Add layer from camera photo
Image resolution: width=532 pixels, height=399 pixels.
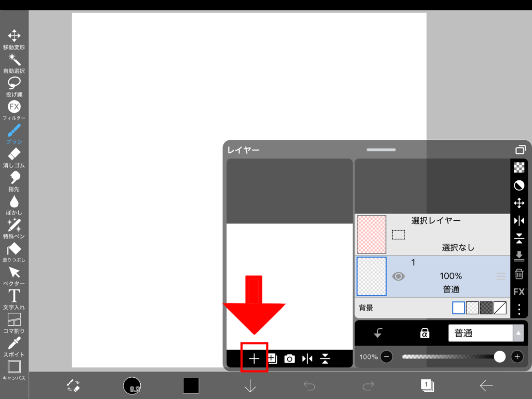pos(289,358)
